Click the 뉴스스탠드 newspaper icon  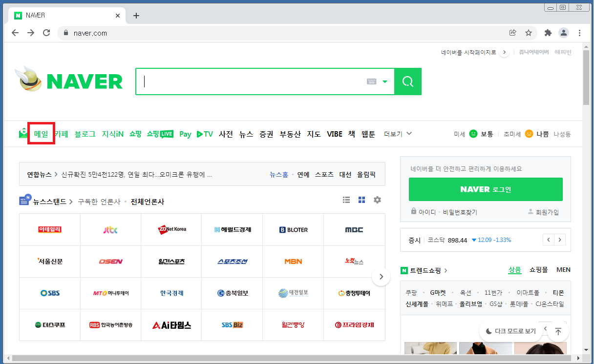[x=25, y=201]
